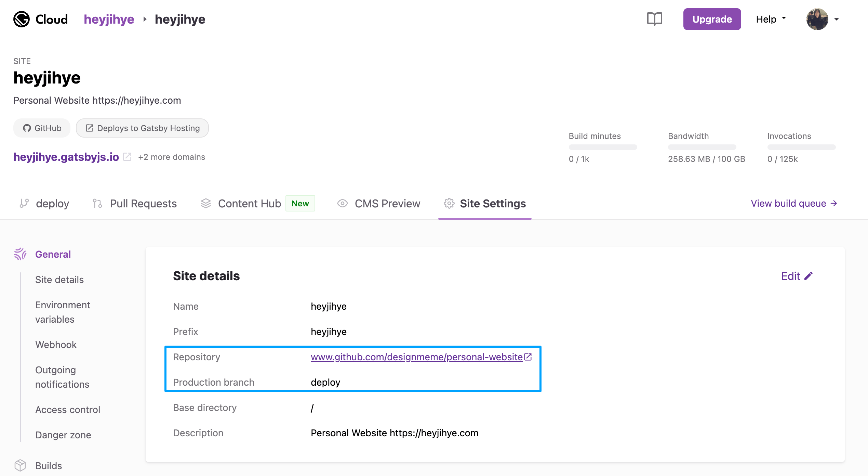Go to Danger zone settings
The width and height of the screenshot is (868, 476).
(x=63, y=435)
